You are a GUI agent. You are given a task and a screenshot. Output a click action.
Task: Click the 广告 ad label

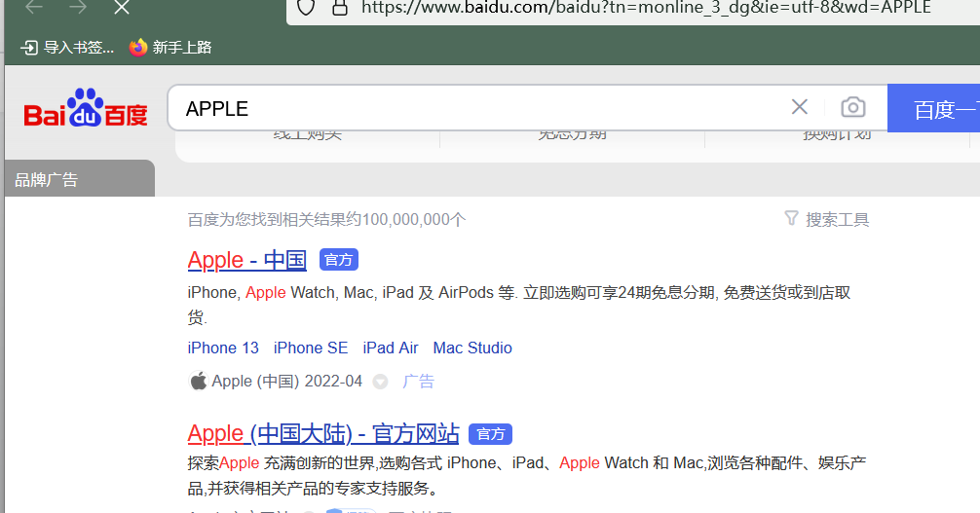click(x=418, y=382)
